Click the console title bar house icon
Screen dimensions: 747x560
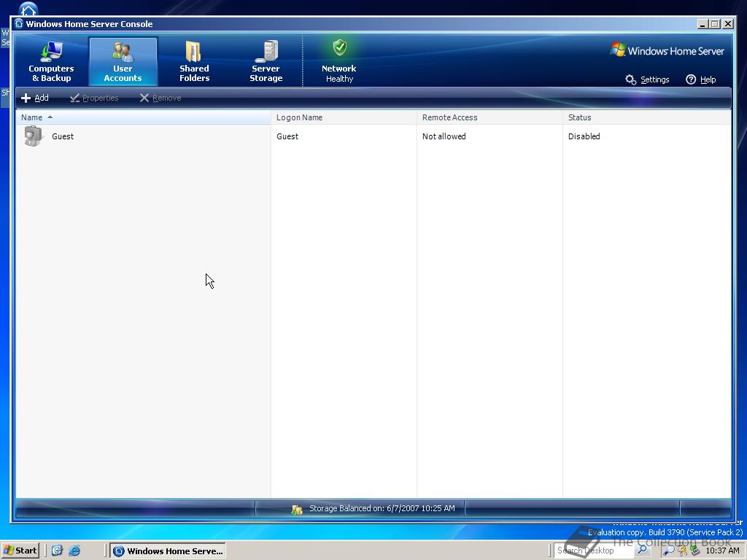click(x=18, y=23)
